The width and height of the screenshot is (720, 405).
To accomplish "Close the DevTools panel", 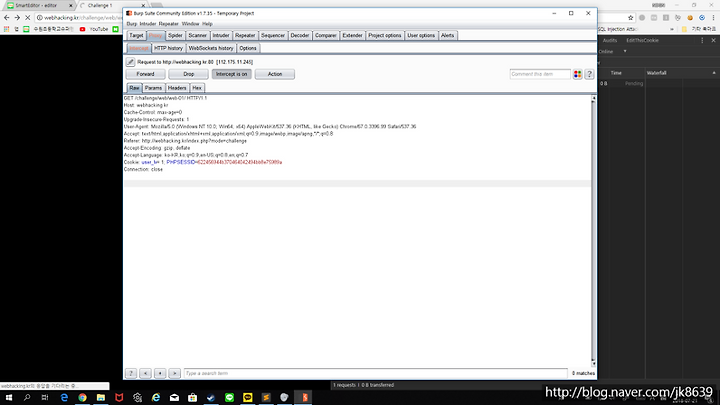I will (x=714, y=40).
